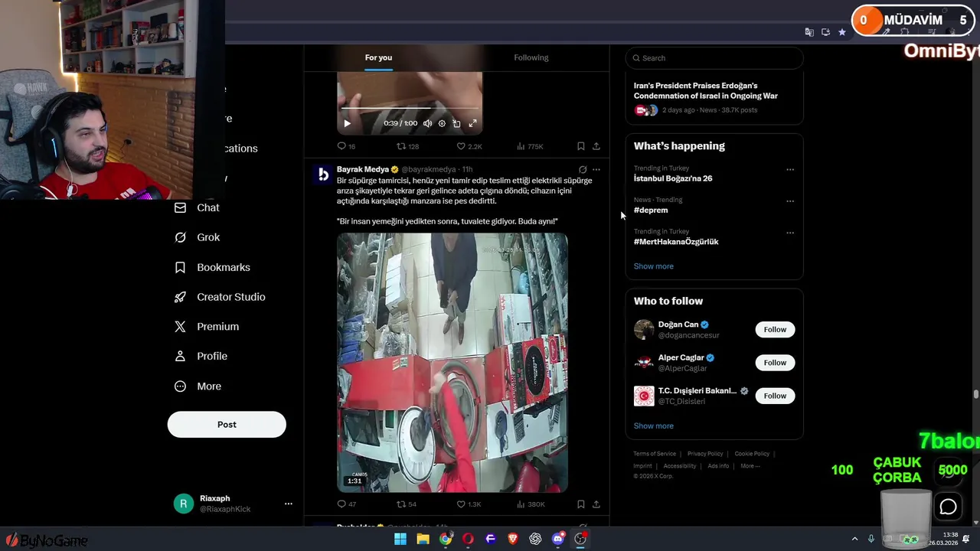This screenshot has height=551, width=980.
Task: Show more under What's happening
Action: pos(654,266)
